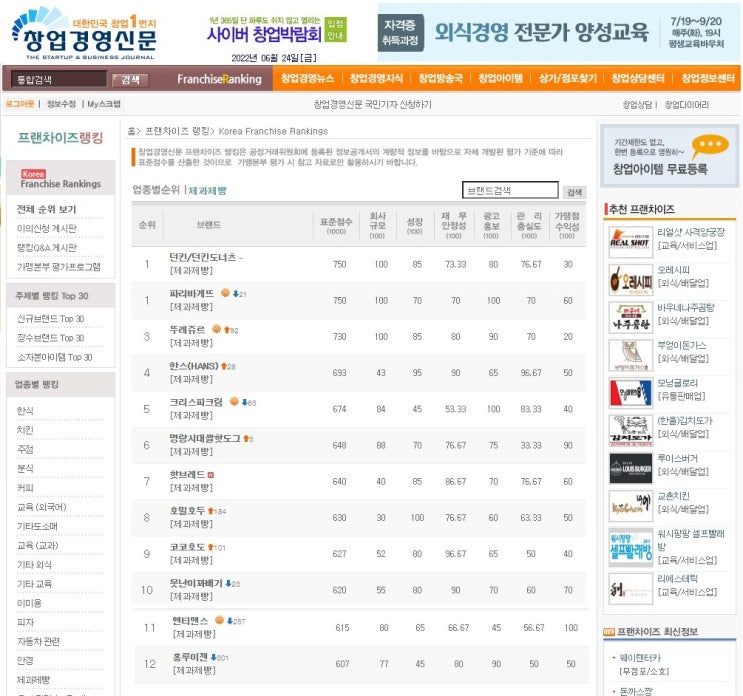Select 전체 순위 보기 in the sidebar

(x=46, y=209)
